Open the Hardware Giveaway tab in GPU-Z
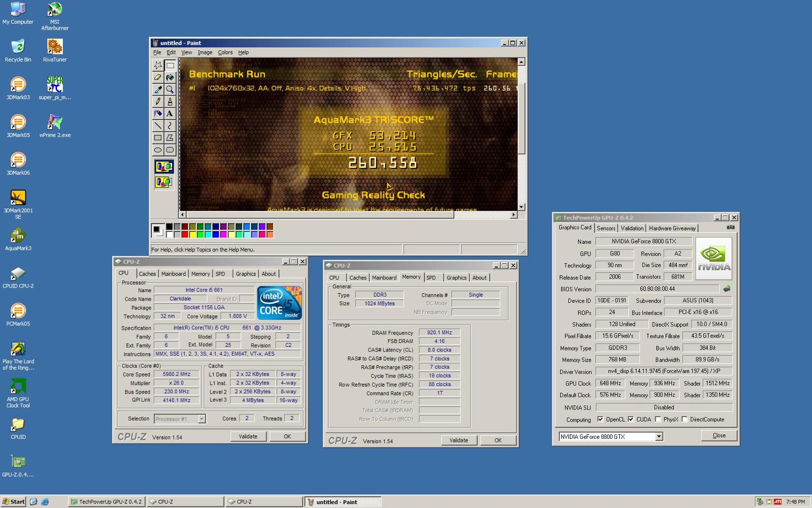This screenshot has height=508, width=812. click(x=672, y=228)
